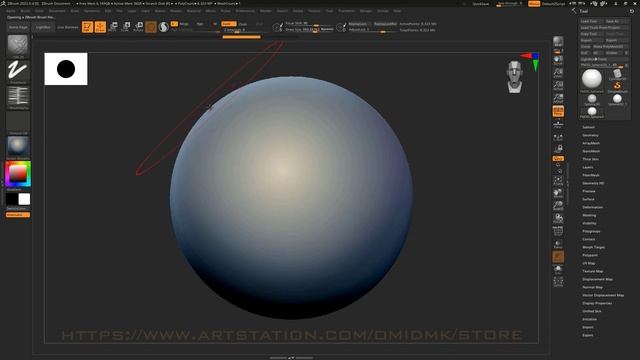This screenshot has height=360, width=640.
Task: Click the Frame mesh icon
Action: [558, 180]
